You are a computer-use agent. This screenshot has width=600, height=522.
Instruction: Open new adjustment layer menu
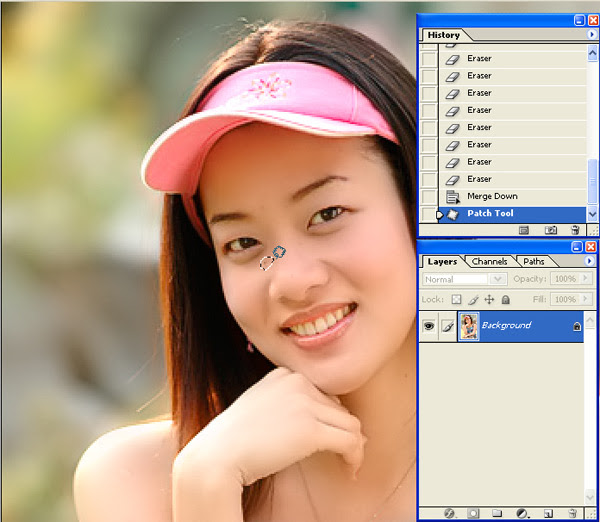(x=522, y=513)
